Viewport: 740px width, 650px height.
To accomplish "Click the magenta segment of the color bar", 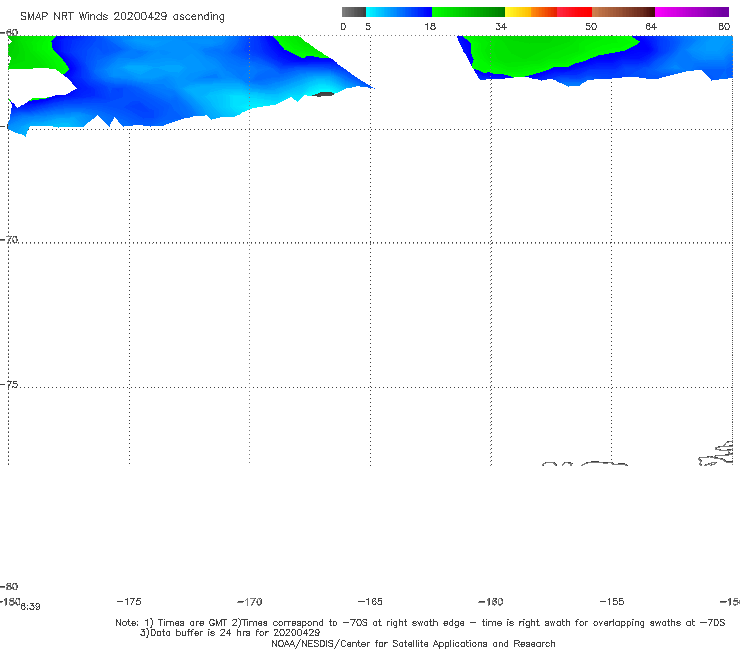I will pos(691,12).
